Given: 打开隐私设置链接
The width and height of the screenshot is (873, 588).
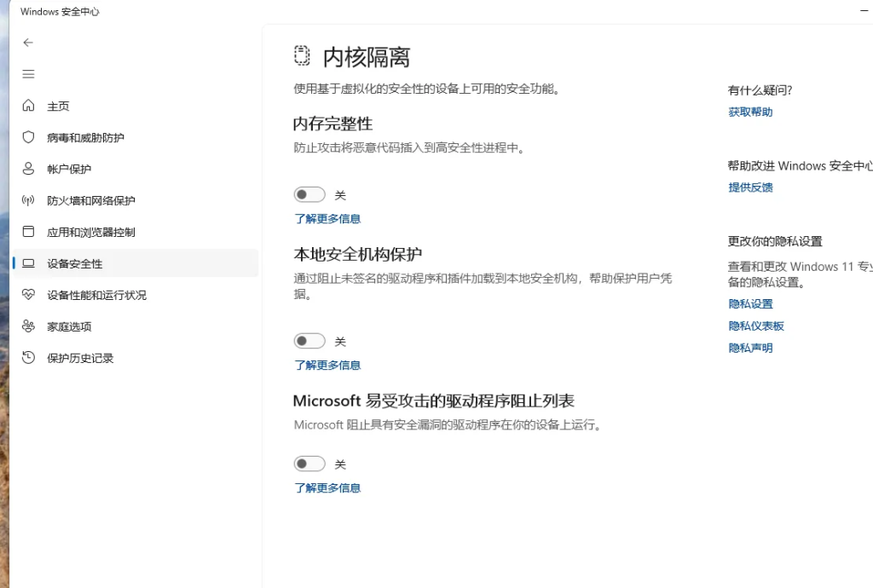Looking at the screenshot, I should click(x=750, y=303).
